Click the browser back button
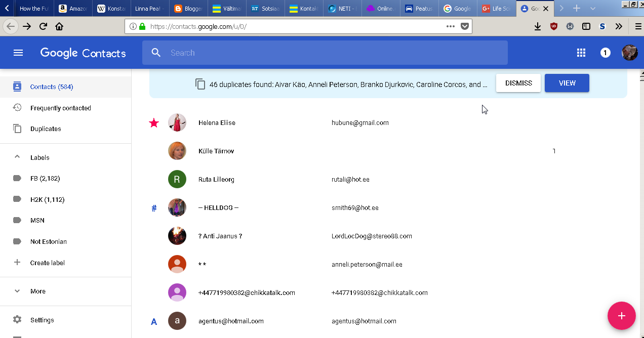This screenshot has width=644, height=338. click(x=10, y=26)
